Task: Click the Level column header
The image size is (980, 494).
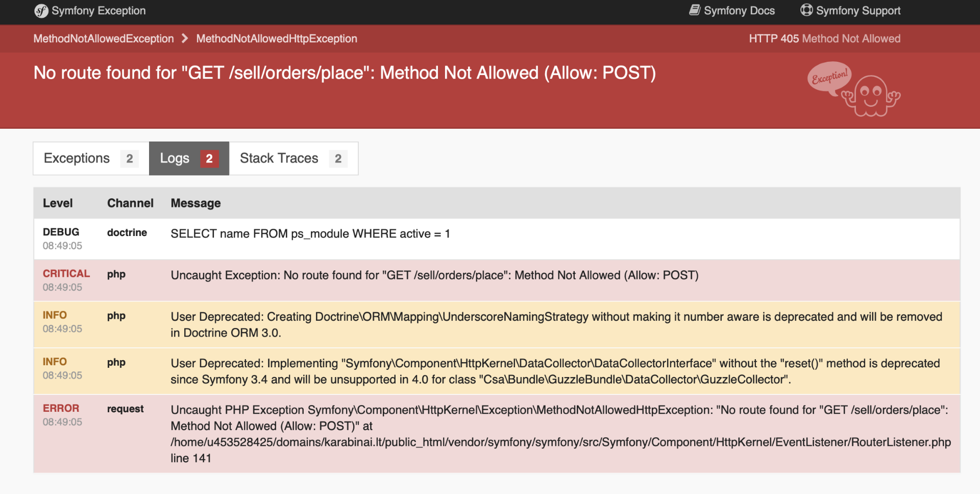Action: tap(58, 203)
